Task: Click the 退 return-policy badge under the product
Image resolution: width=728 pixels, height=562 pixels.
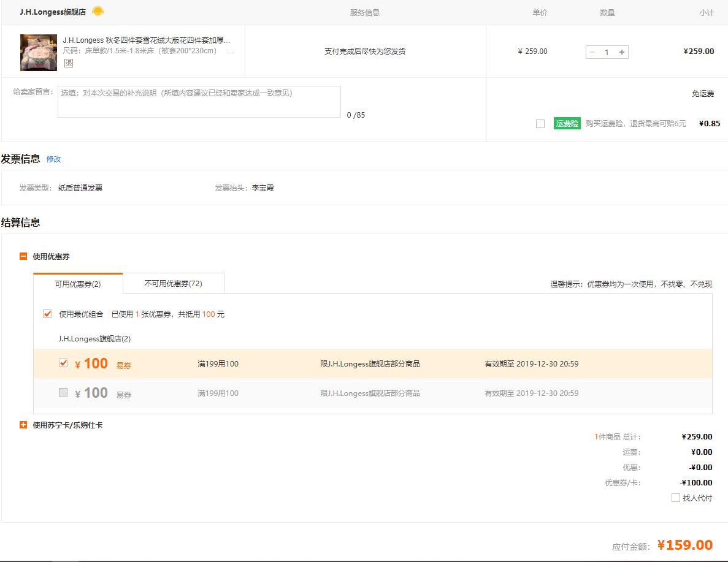Action: (x=68, y=63)
